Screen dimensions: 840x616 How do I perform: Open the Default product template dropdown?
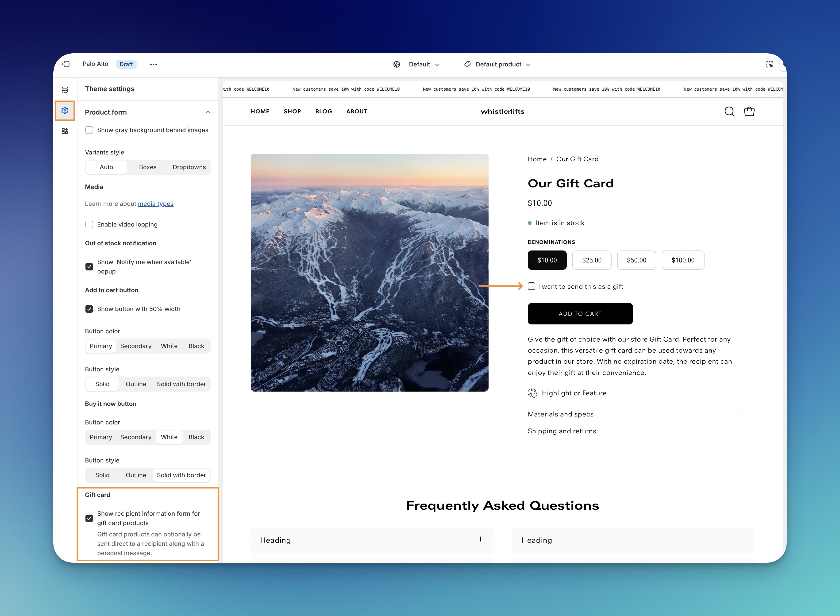[498, 65]
